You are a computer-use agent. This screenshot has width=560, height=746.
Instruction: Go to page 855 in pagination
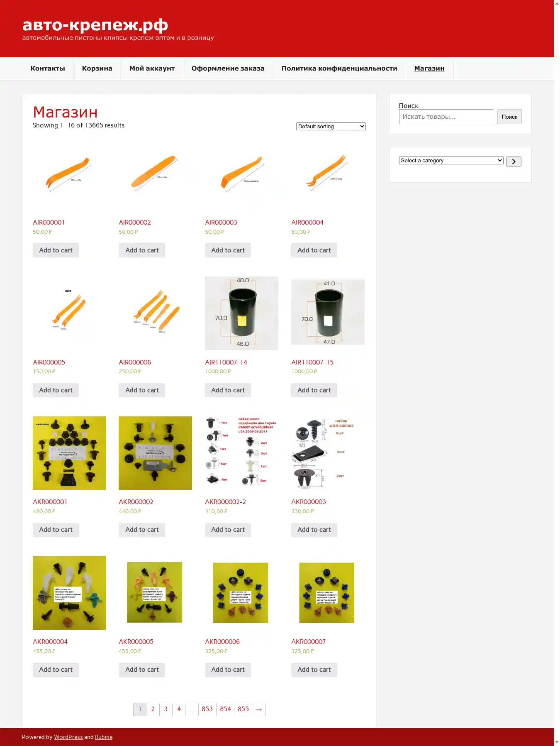[x=243, y=709]
